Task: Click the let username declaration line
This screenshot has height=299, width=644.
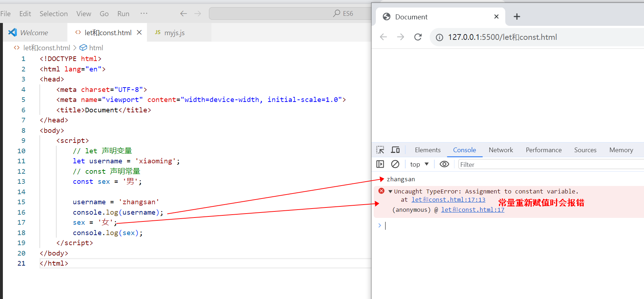Action: coord(126,161)
